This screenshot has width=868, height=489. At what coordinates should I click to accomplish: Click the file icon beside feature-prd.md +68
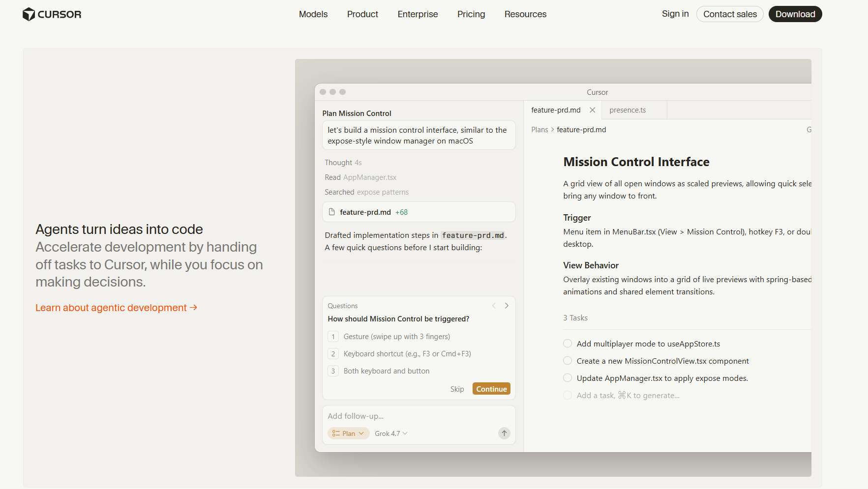coord(332,212)
